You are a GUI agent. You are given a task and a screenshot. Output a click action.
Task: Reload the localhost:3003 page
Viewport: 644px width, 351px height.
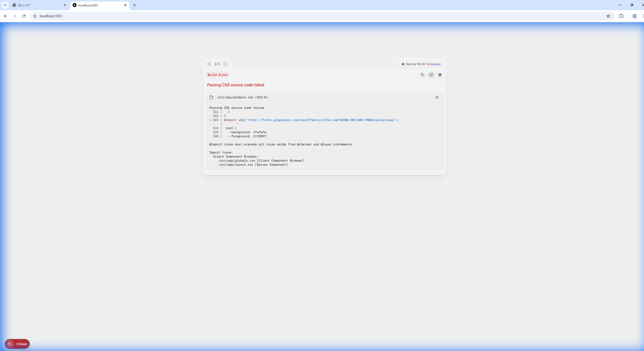pos(24,16)
